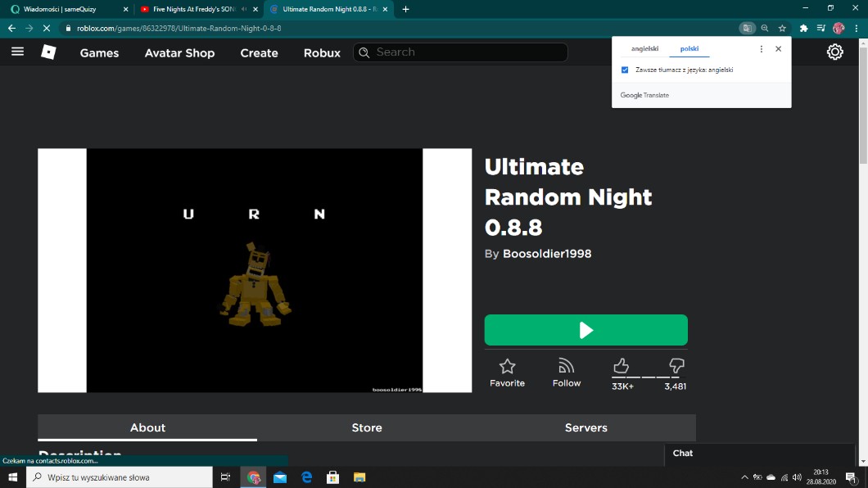Screen dimensions: 868x488
Task: Open Boosoldier1998 creator profile
Action: point(546,254)
